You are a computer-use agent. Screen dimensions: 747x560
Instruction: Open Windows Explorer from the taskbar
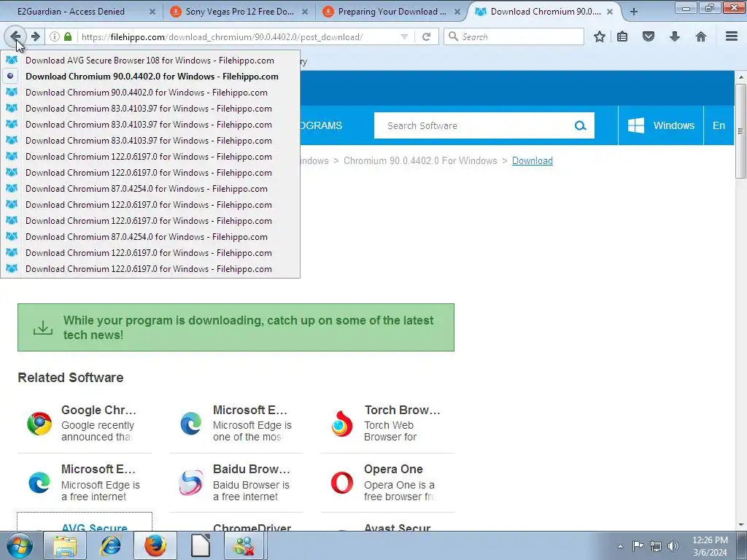click(x=65, y=545)
